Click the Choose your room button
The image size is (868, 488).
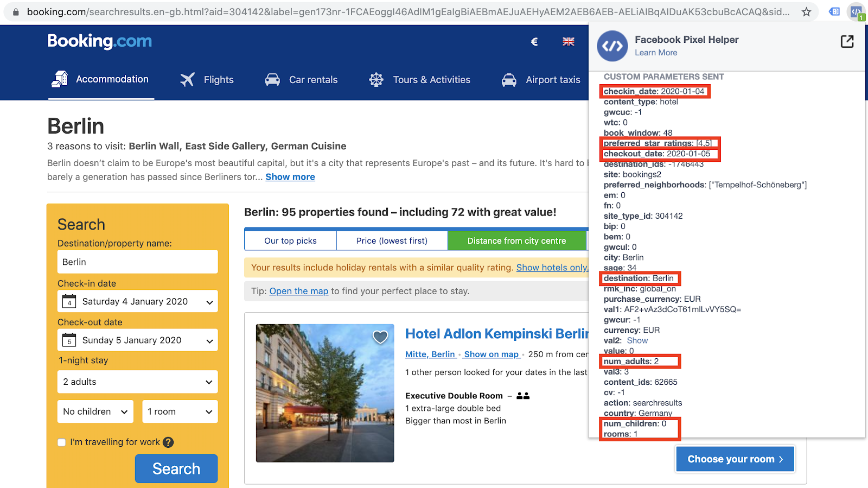click(x=735, y=459)
